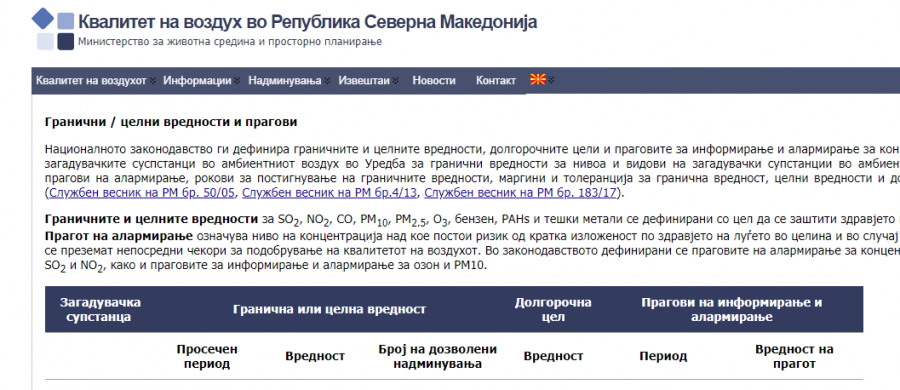Click the Број на дозволени надминувања column header

tap(437, 356)
